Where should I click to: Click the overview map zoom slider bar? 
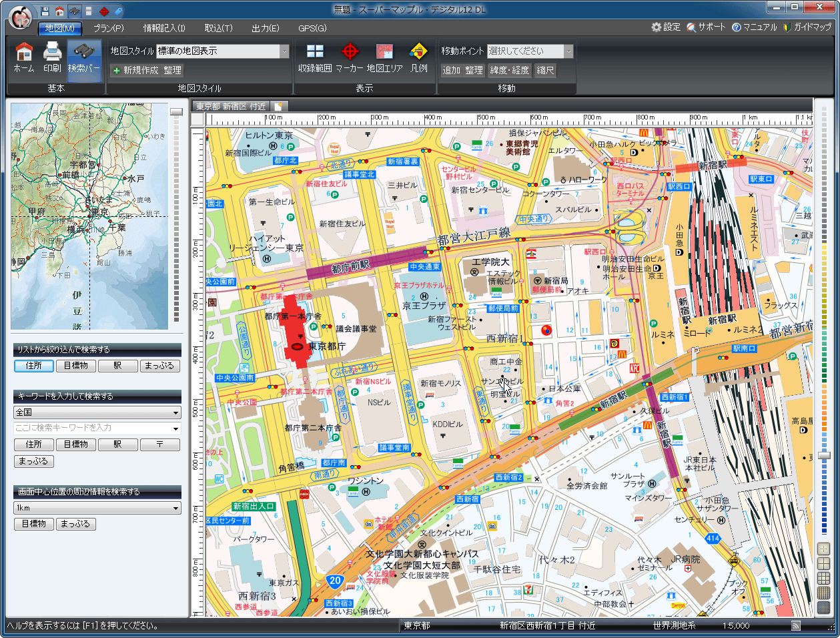[x=176, y=216]
